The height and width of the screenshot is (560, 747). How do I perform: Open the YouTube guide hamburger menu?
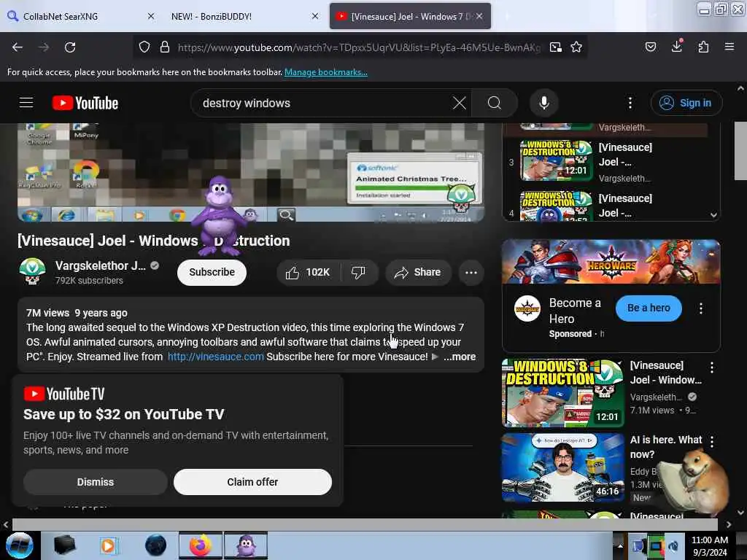click(26, 103)
